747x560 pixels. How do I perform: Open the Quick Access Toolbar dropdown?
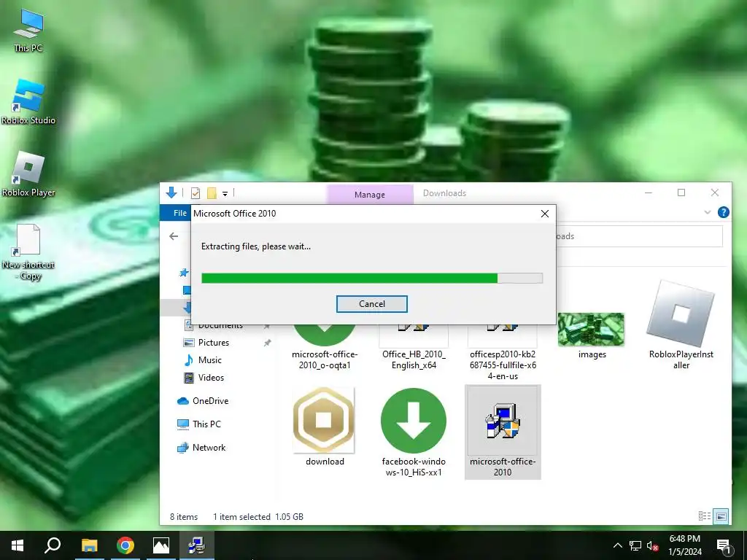click(x=225, y=193)
